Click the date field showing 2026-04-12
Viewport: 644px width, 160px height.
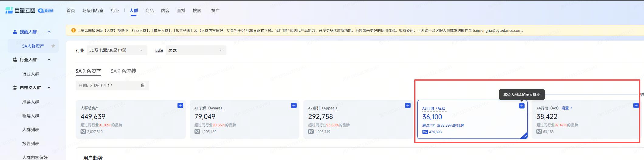pyautogui.click(x=112, y=85)
